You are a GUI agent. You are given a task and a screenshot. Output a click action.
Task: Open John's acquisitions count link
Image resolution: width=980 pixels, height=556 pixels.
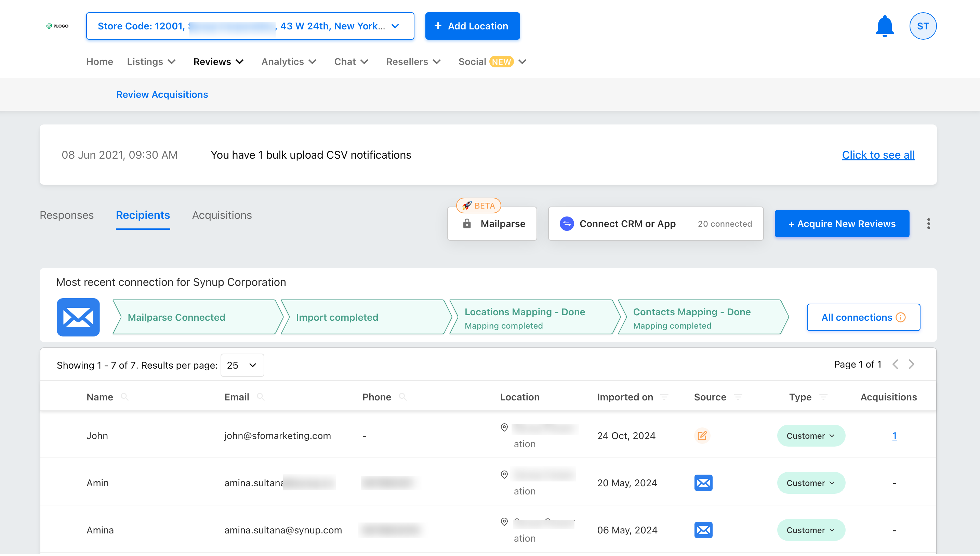pyautogui.click(x=894, y=436)
